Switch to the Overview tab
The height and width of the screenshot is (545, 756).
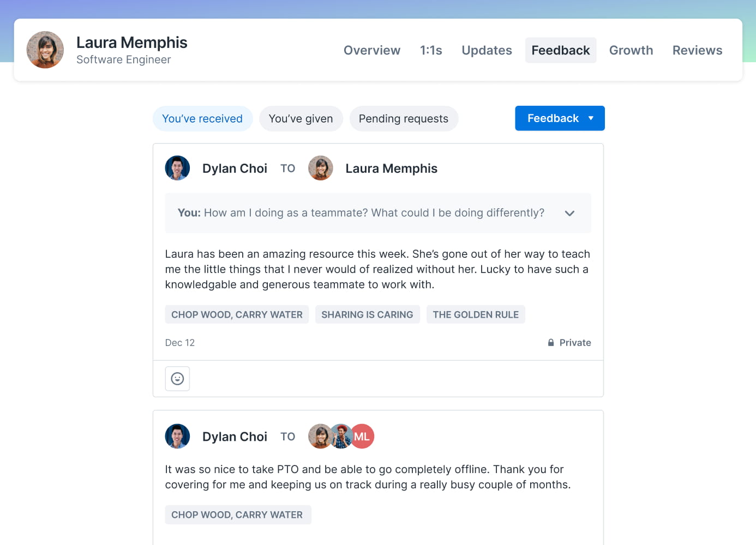(x=372, y=50)
